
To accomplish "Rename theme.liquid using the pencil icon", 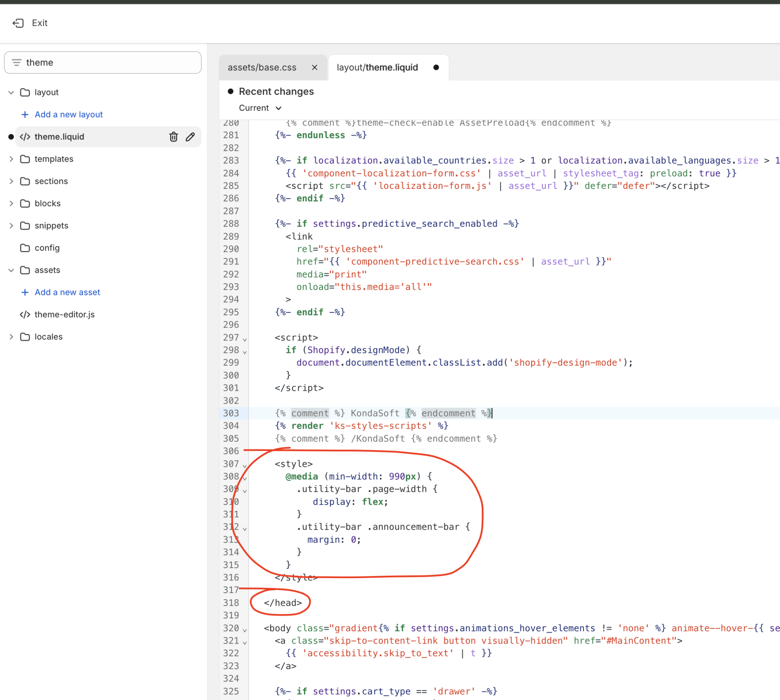I will [190, 137].
